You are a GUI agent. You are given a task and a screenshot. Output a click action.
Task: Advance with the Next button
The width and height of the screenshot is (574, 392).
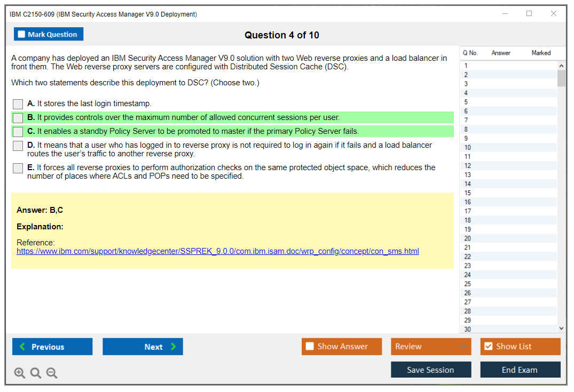coord(143,347)
